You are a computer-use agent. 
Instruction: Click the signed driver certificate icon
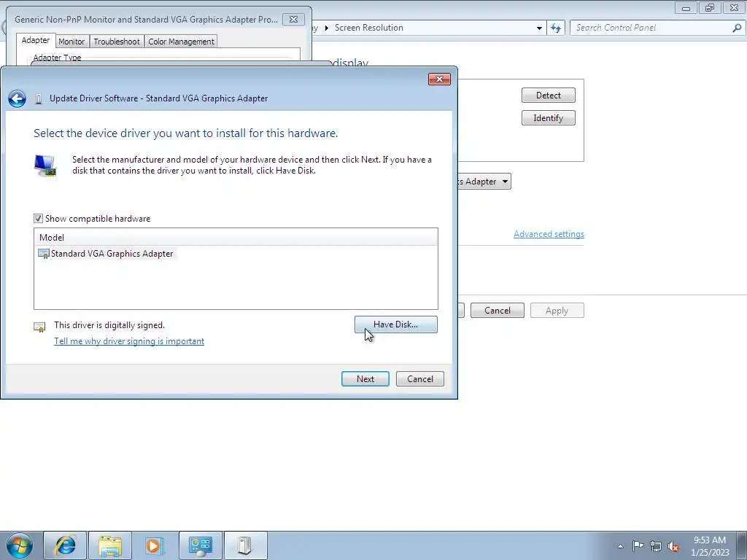[39, 327]
